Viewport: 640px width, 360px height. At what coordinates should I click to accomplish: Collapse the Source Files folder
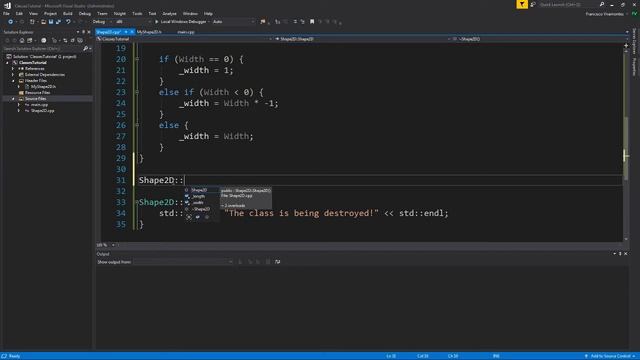coord(13,99)
